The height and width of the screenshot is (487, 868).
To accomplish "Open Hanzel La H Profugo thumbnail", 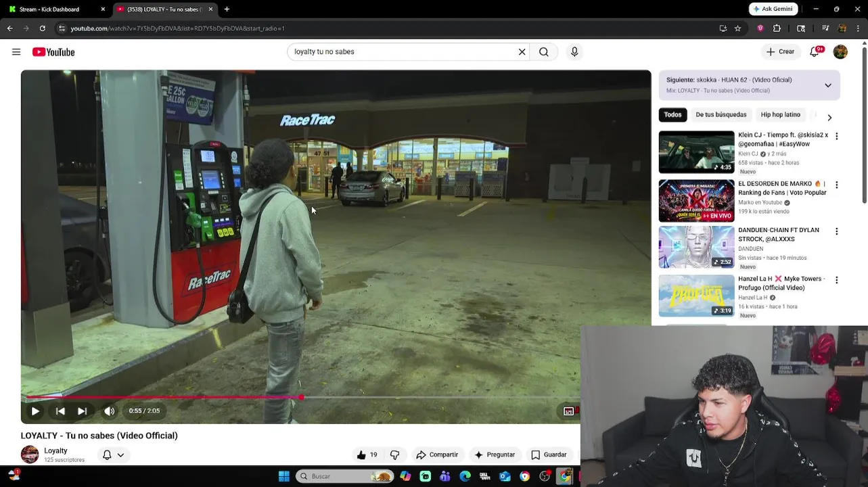I will [x=696, y=296].
